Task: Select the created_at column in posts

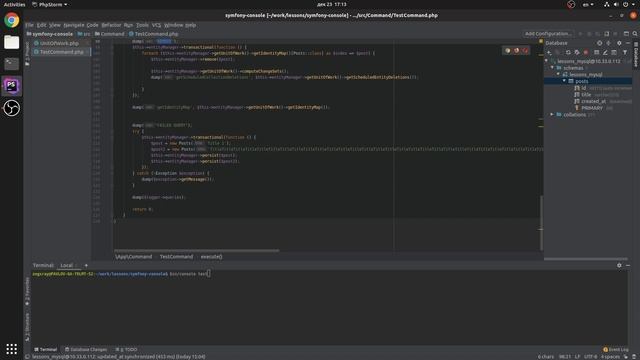Action: click(593, 101)
